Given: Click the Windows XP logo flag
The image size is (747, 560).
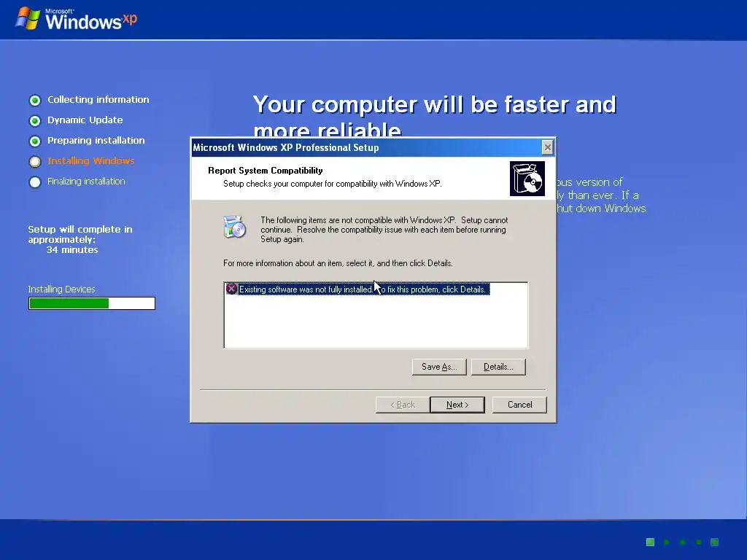Looking at the screenshot, I should click(28, 18).
